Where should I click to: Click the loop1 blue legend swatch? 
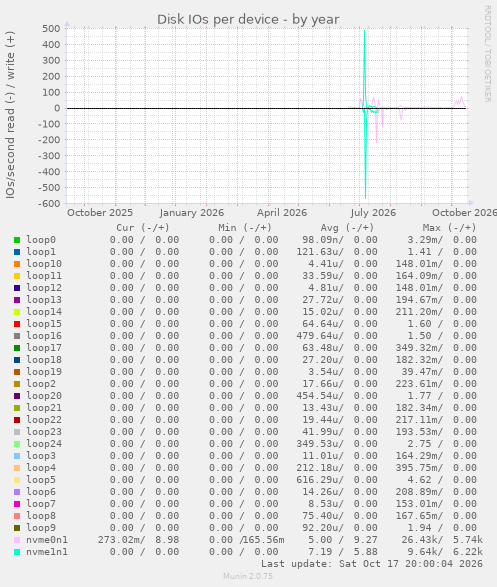click(x=17, y=252)
